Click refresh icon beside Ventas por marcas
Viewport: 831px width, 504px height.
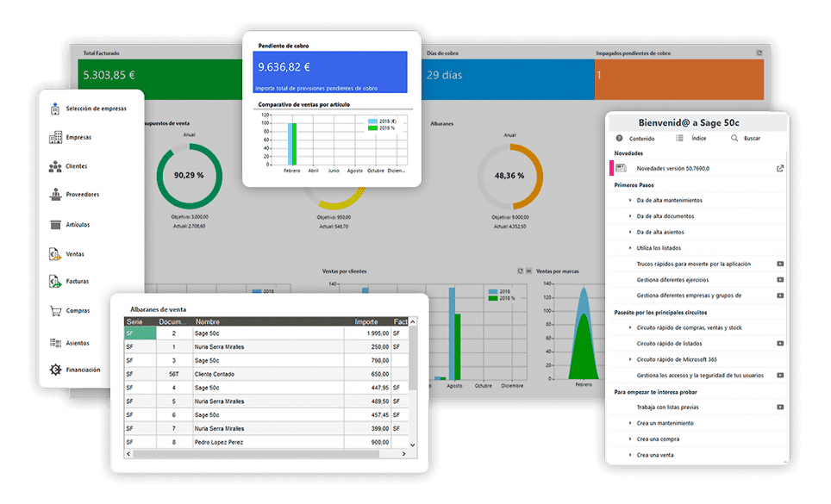(x=519, y=271)
